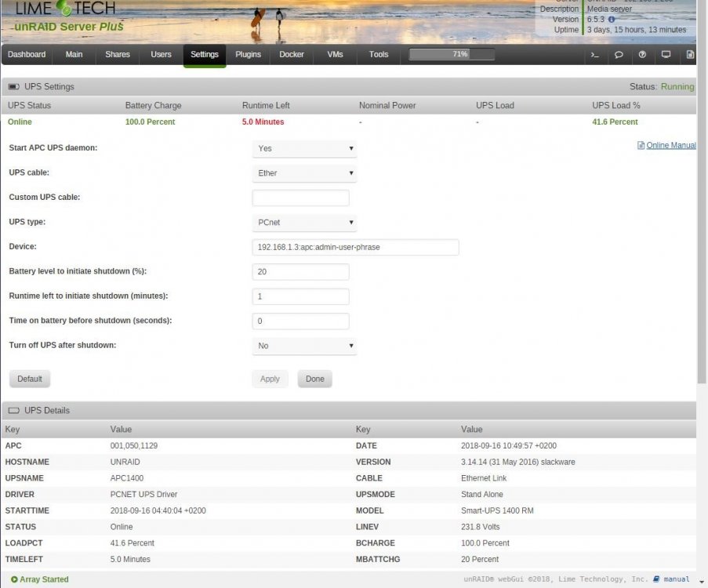Open the terminal icon in navigation bar
708x588 pixels.
[594, 55]
